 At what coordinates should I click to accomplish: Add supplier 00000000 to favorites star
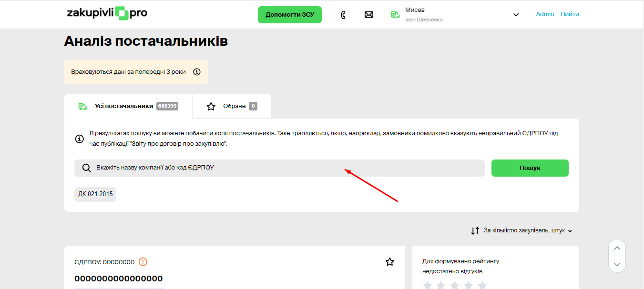click(x=390, y=261)
